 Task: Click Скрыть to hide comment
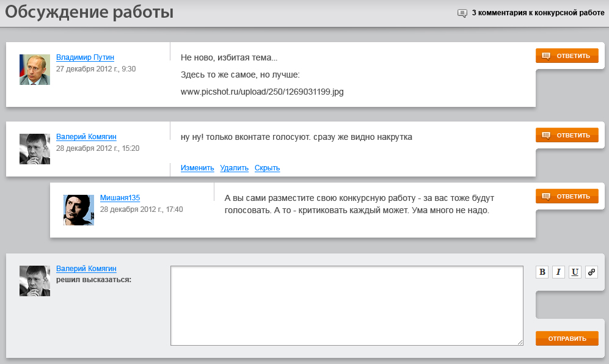tap(267, 168)
